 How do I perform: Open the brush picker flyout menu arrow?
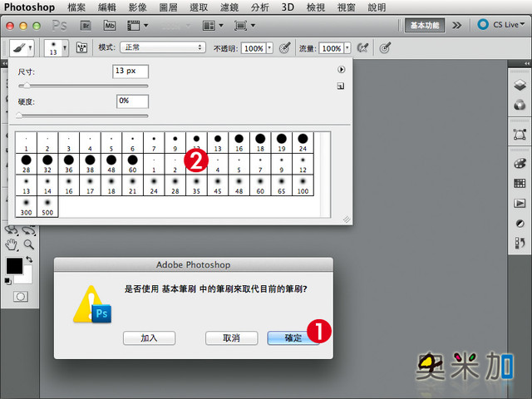click(341, 69)
